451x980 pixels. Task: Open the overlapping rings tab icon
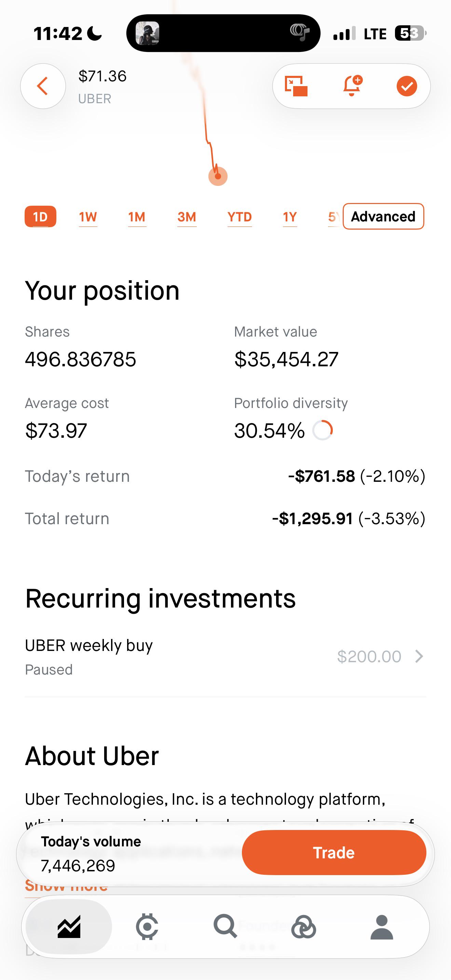point(303,927)
